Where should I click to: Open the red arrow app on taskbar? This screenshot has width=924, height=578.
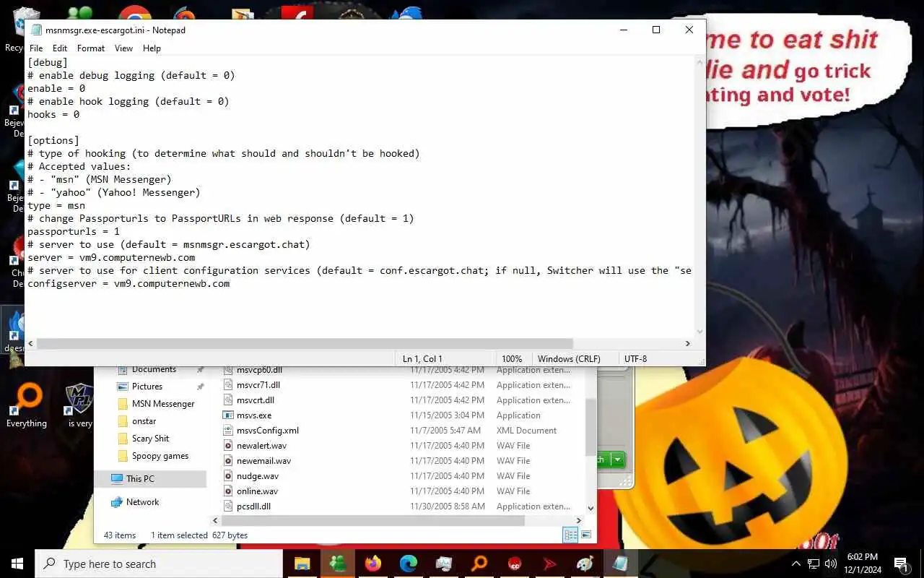(x=549, y=564)
